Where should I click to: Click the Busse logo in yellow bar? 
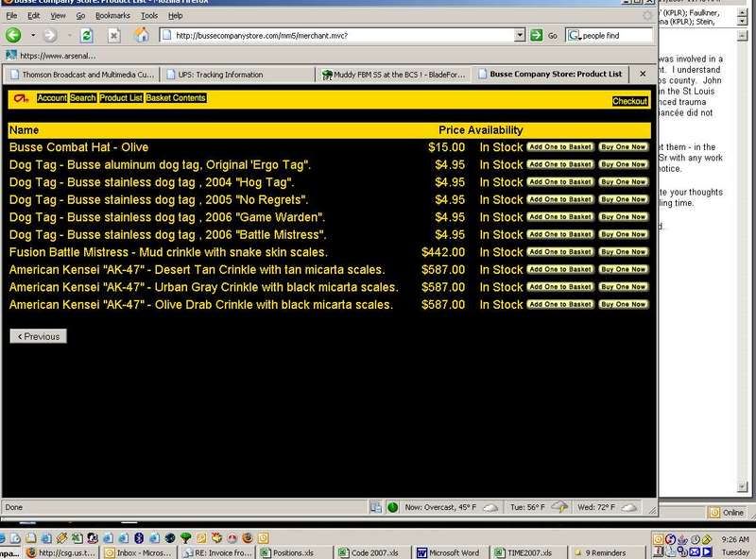[x=21, y=98]
